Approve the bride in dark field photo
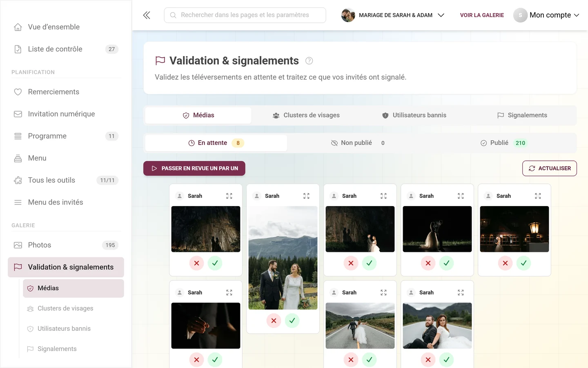This screenshot has width=588, height=368. [446, 263]
